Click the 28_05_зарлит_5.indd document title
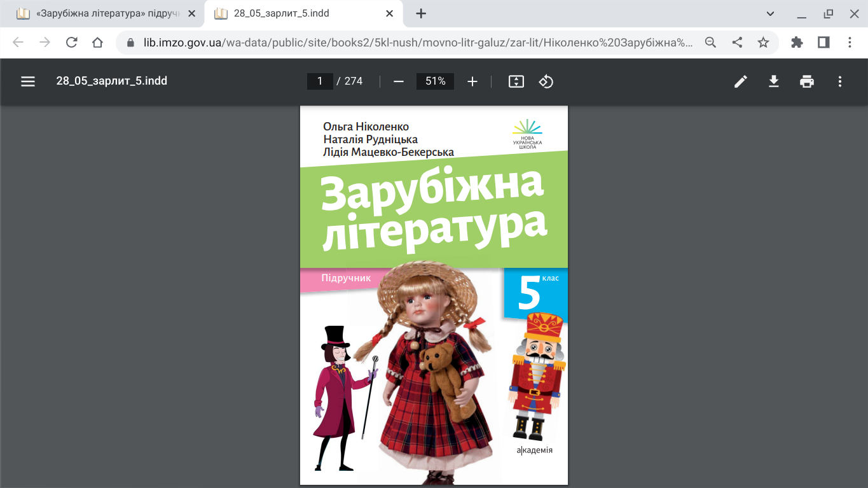The image size is (868, 488). point(112,81)
